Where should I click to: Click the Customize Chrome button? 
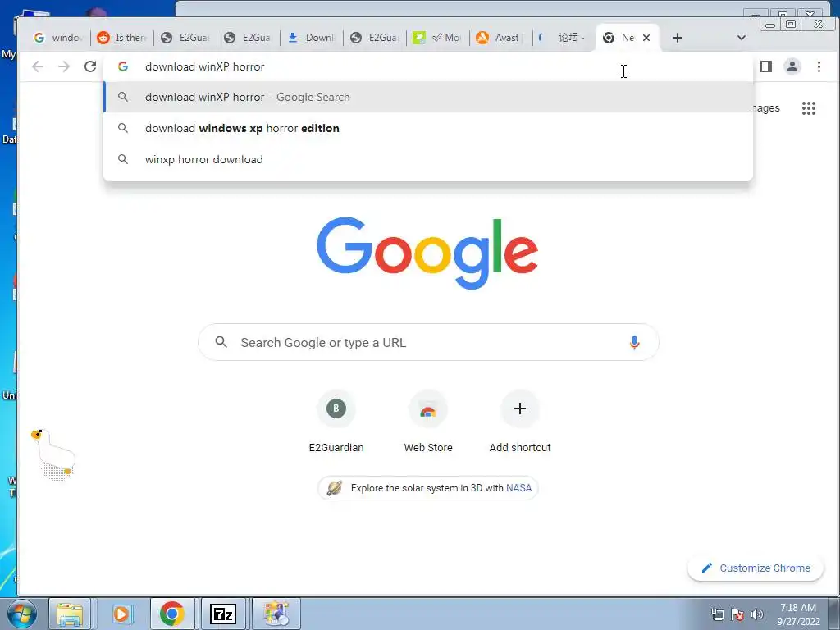(756, 568)
